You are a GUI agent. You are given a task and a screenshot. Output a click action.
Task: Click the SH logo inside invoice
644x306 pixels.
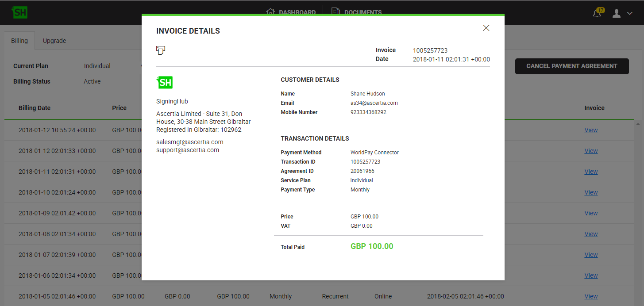[165, 82]
